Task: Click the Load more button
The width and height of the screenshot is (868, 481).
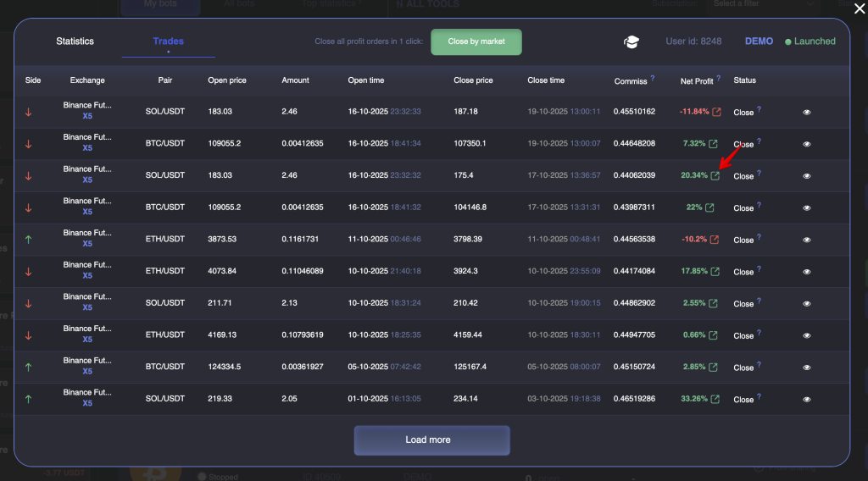Action: coord(431,440)
